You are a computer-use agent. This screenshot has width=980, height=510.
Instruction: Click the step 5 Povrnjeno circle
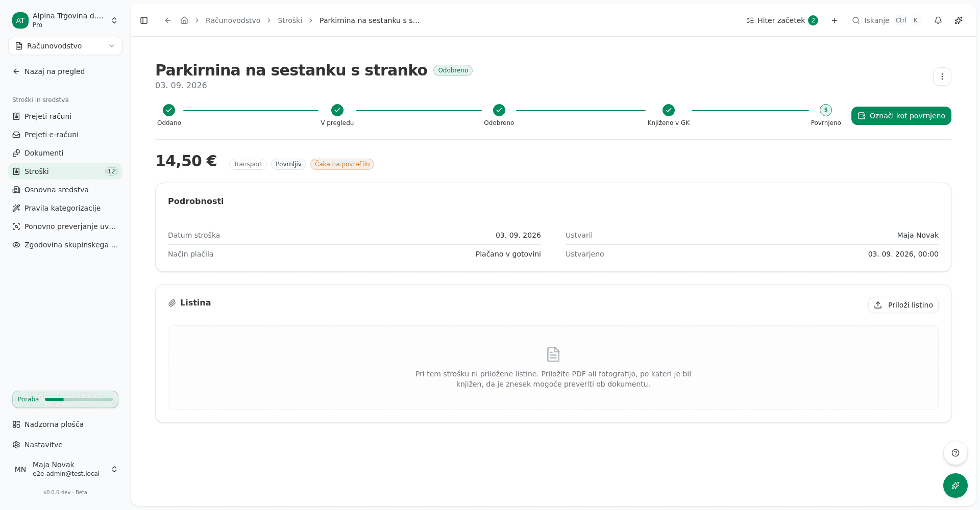(x=826, y=110)
